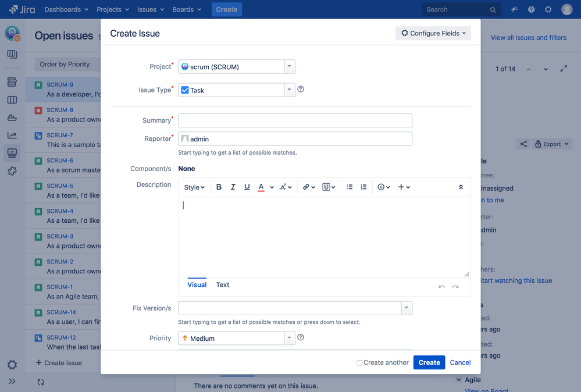The image size is (581, 392).
Task: Open Add-ons puzzle icon in sidebar
Action: click(12, 171)
